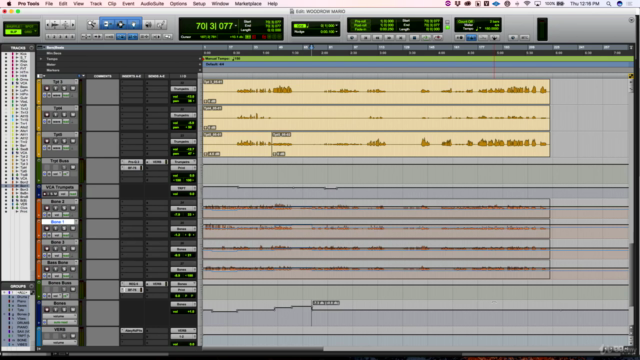
Task: Toggle the Count Off button
Action: (x=466, y=21)
